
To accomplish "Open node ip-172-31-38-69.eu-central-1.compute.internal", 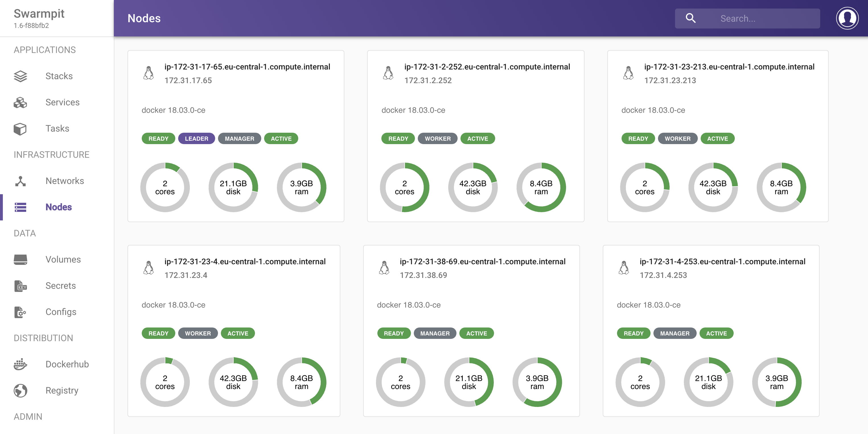I will [482, 261].
